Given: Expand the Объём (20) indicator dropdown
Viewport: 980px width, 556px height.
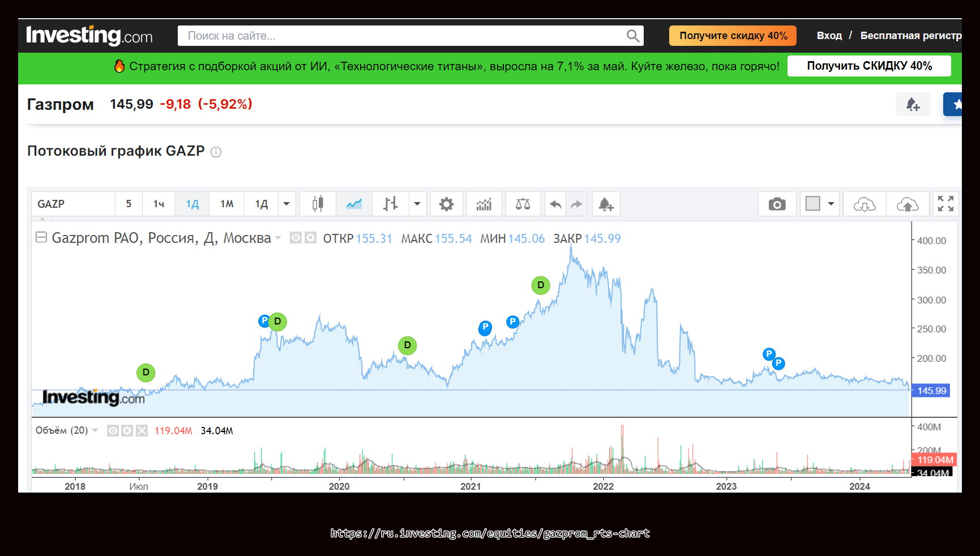Looking at the screenshot, I should point(95,431).
